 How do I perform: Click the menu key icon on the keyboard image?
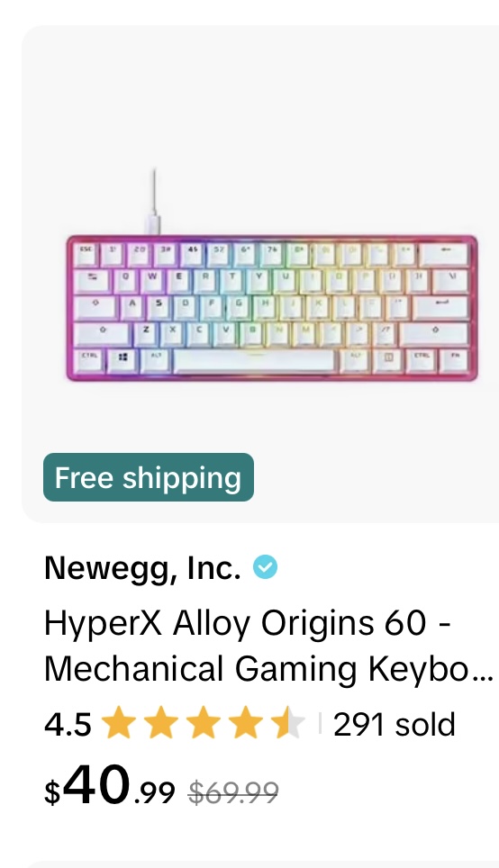[x=388, y=358]
